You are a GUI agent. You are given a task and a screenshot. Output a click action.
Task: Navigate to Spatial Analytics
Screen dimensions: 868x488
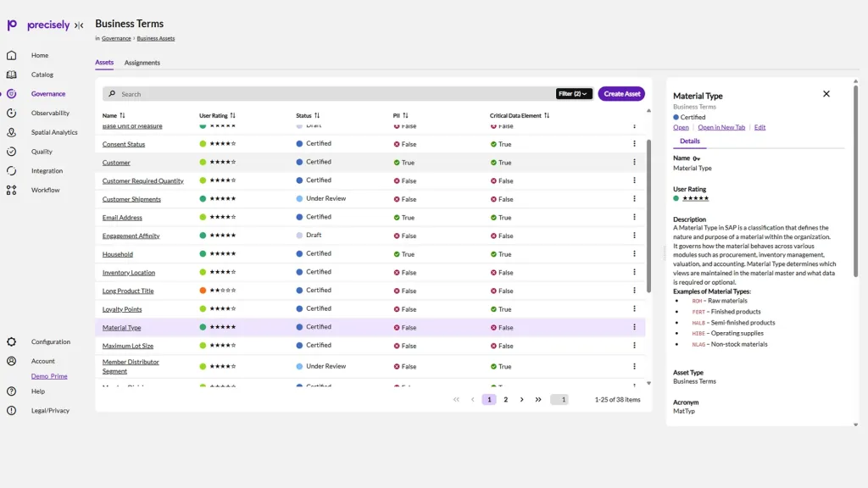click(10, 132)
